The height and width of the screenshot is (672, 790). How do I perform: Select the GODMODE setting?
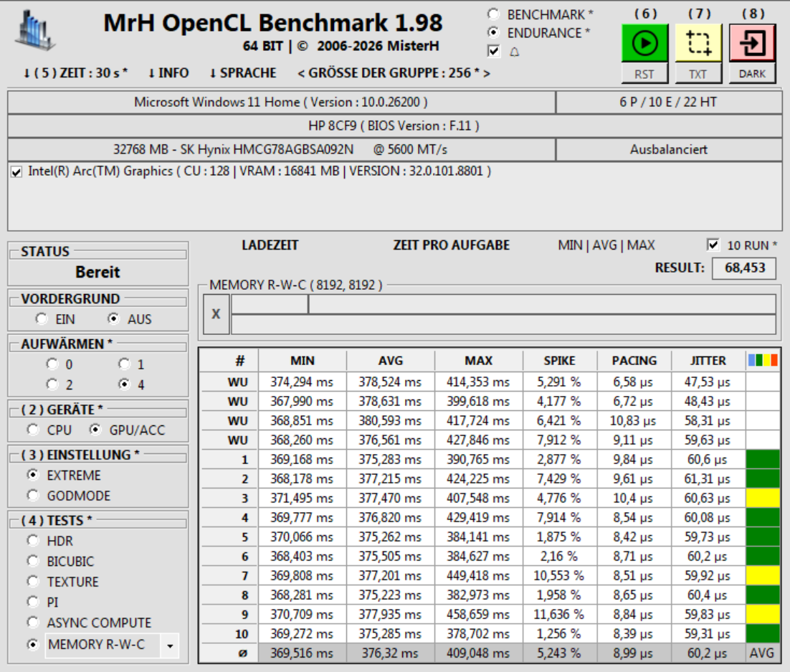(x=33, y=496)
